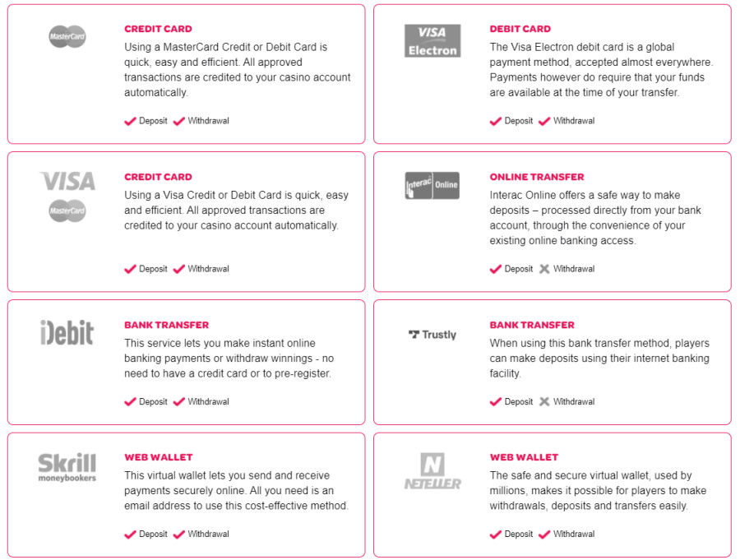
Task: Click the MasterCard logo in first card
Action: pos(67,36)
